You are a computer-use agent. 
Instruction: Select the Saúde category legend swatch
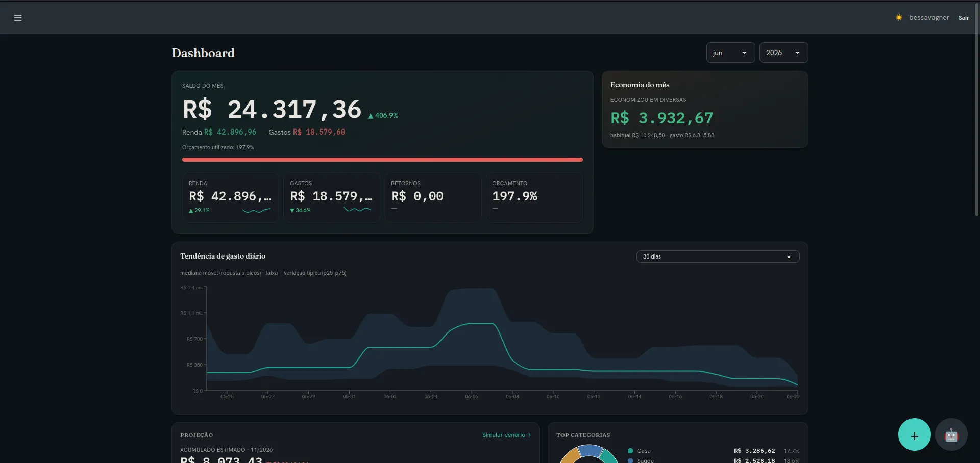[630, 460]
